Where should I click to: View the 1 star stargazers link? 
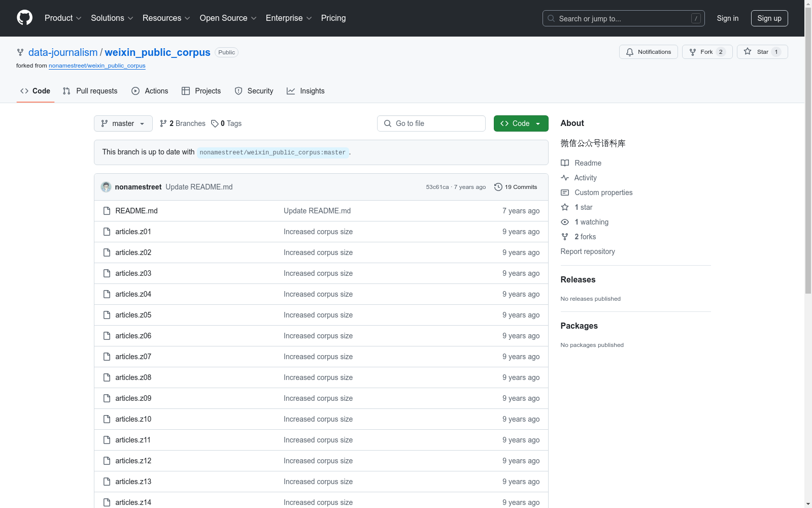point(577,207)
